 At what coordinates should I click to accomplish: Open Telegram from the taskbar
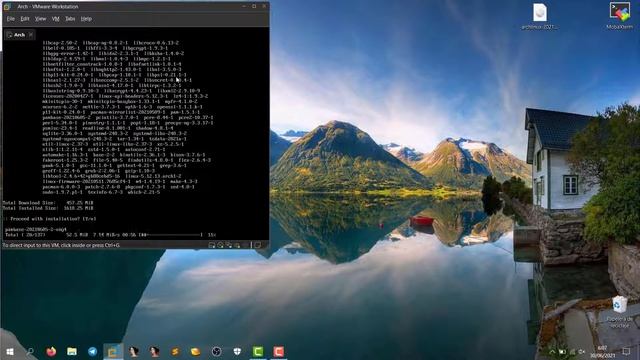pos(93,351)
